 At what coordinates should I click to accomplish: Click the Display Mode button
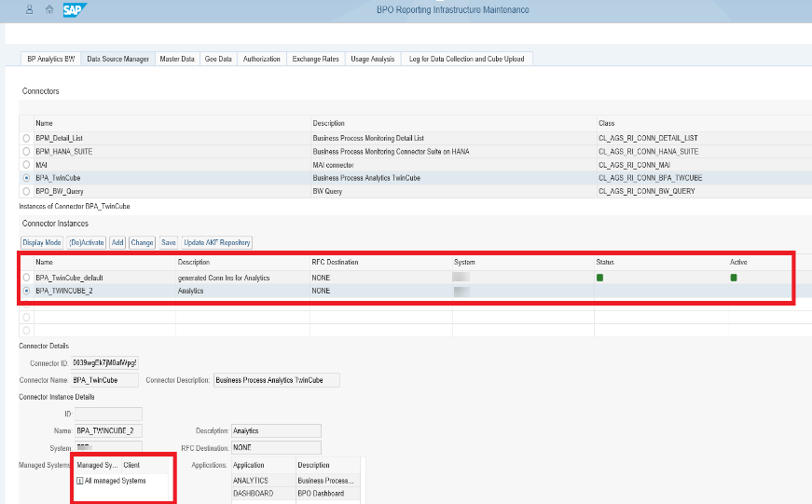(42, 242)
